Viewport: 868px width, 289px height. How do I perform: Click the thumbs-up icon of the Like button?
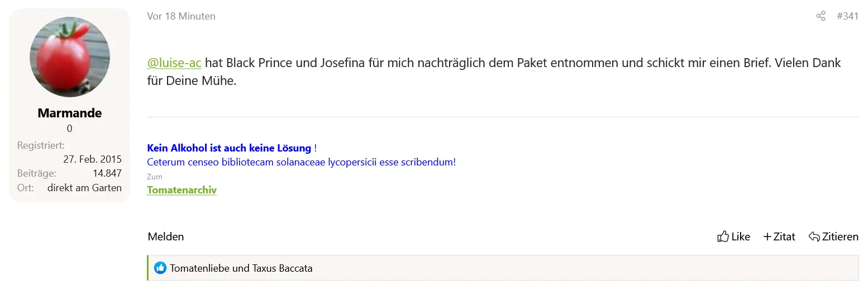tap(723, 236)
